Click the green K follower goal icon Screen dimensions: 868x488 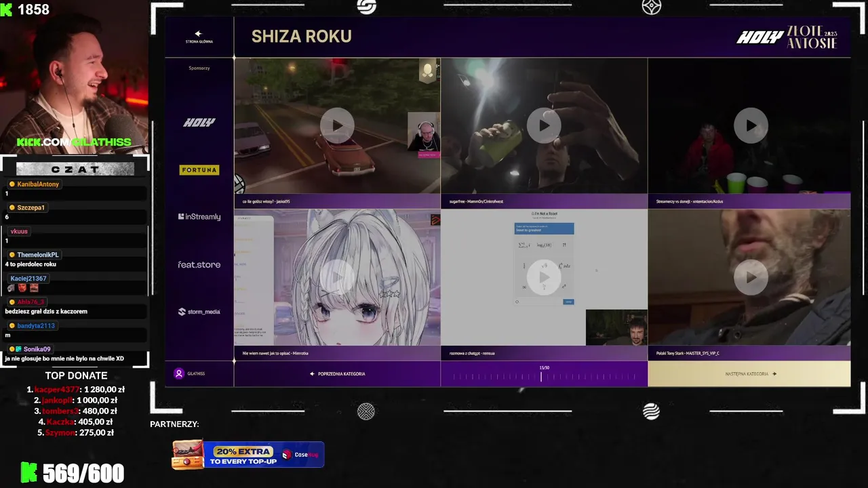pos(29,472)
